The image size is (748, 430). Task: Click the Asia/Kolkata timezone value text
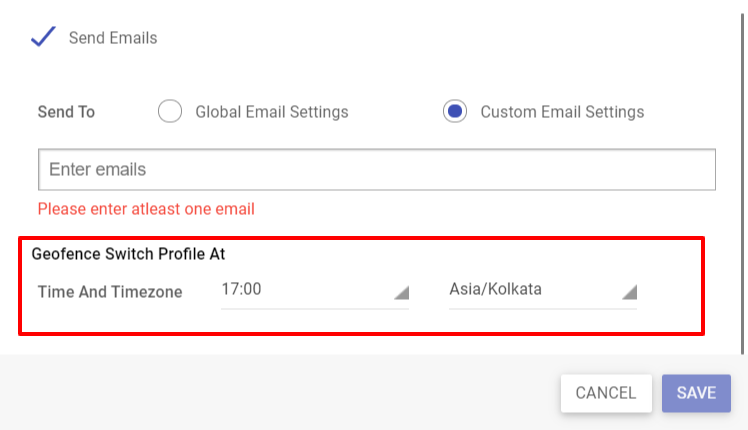click(x=496, y=289)
